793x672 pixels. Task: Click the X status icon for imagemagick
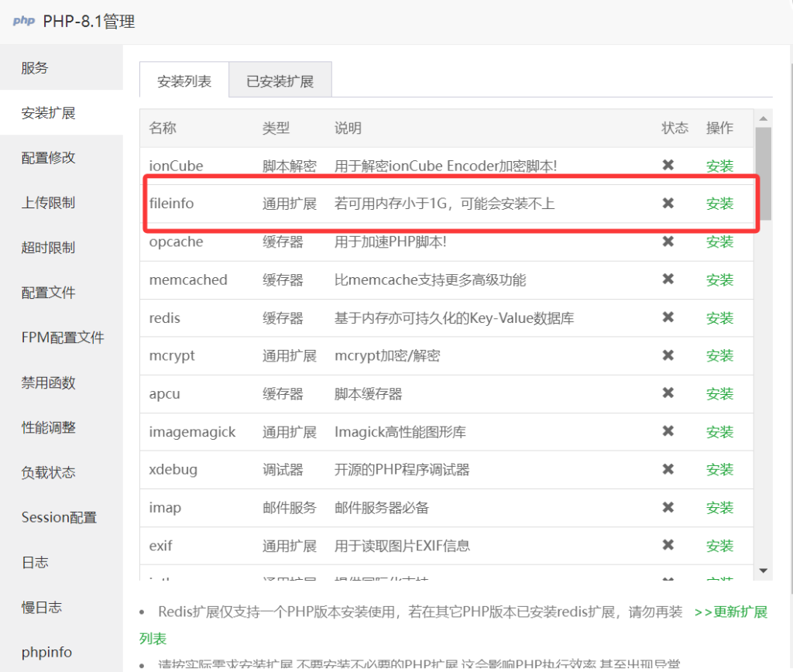click(668, 431)
